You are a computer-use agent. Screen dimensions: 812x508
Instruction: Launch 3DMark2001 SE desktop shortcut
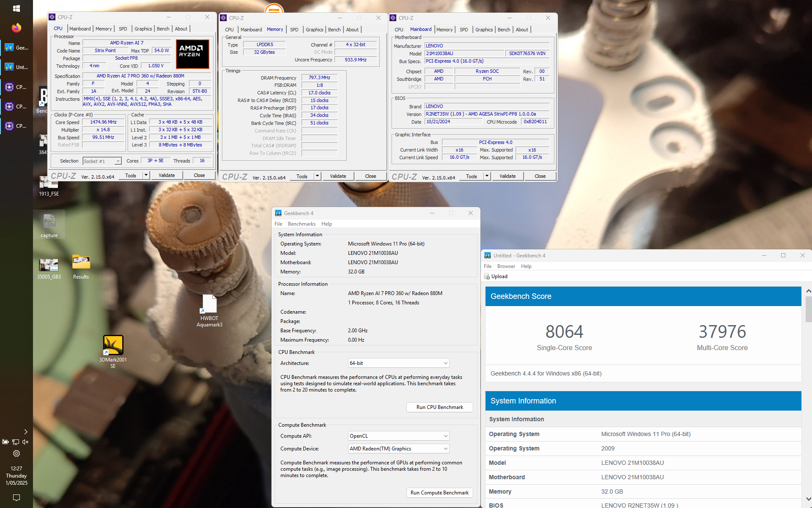tap(113, 351)
